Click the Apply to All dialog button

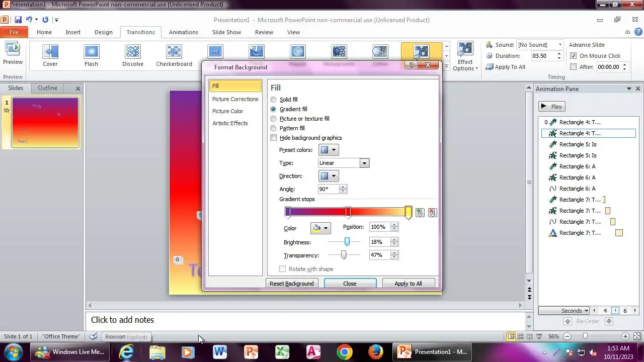[x=408, y=284]
